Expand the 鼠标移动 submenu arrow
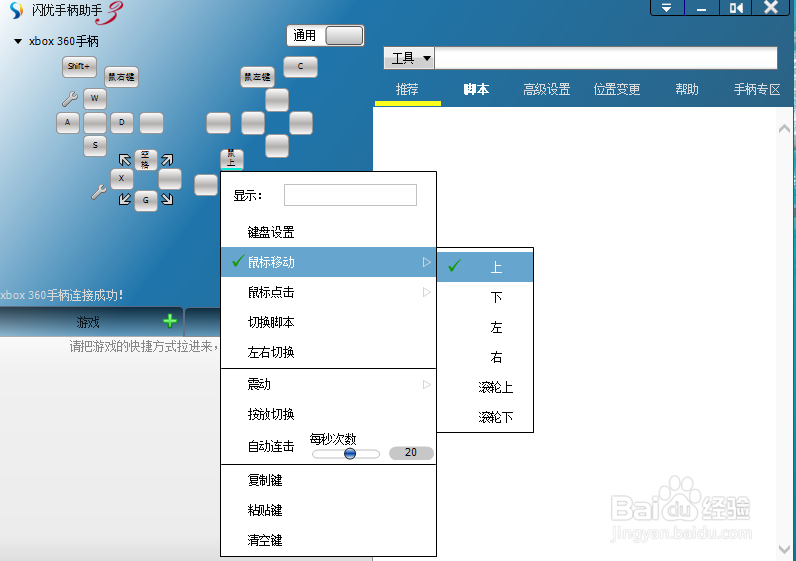Viewport: 796px width, 561px height. [x=426, y=262]
